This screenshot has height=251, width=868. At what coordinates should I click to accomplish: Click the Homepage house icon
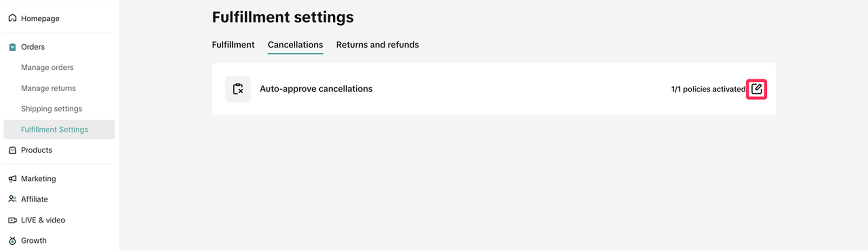[13, 18]
